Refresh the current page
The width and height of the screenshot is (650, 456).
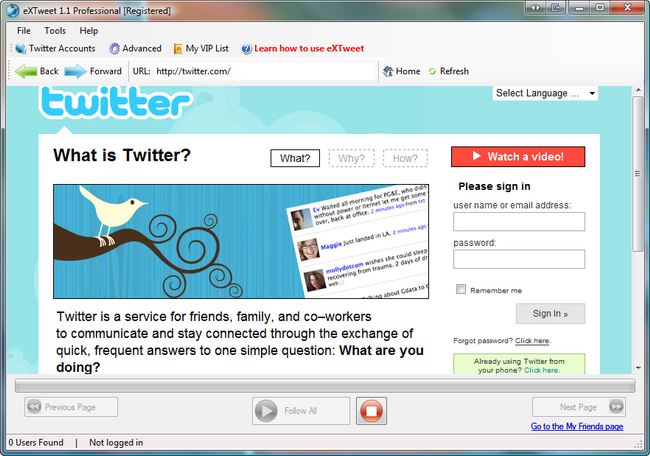449,71
